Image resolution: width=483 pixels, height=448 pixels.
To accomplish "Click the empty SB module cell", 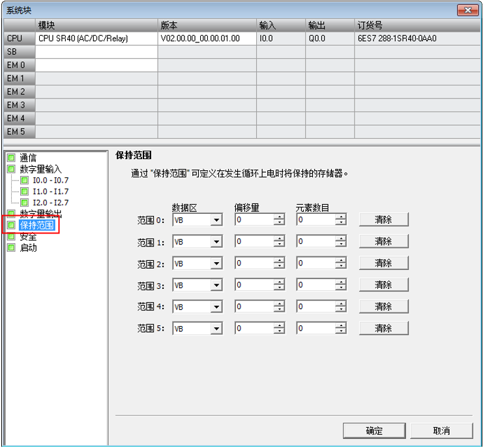I will click(x=96, y=52).
